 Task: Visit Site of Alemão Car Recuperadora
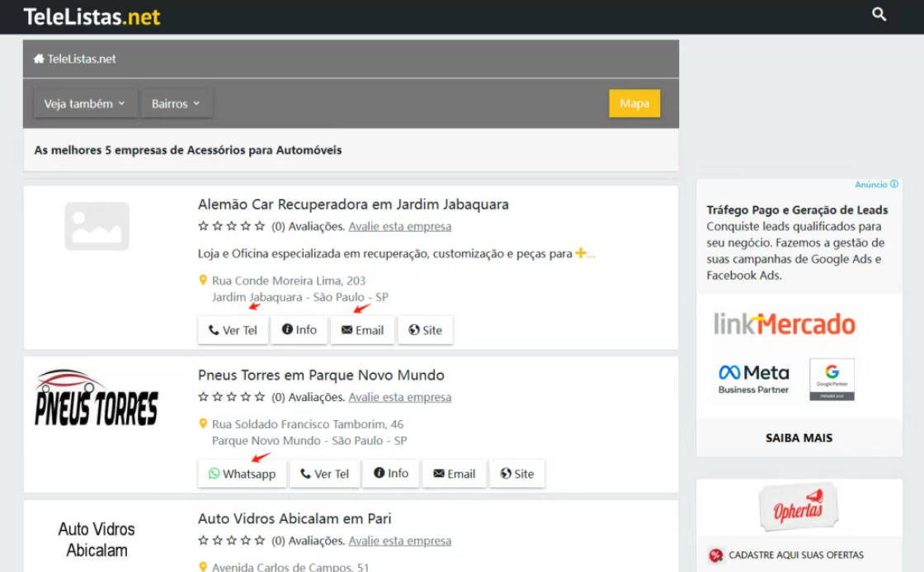[425, 330]
